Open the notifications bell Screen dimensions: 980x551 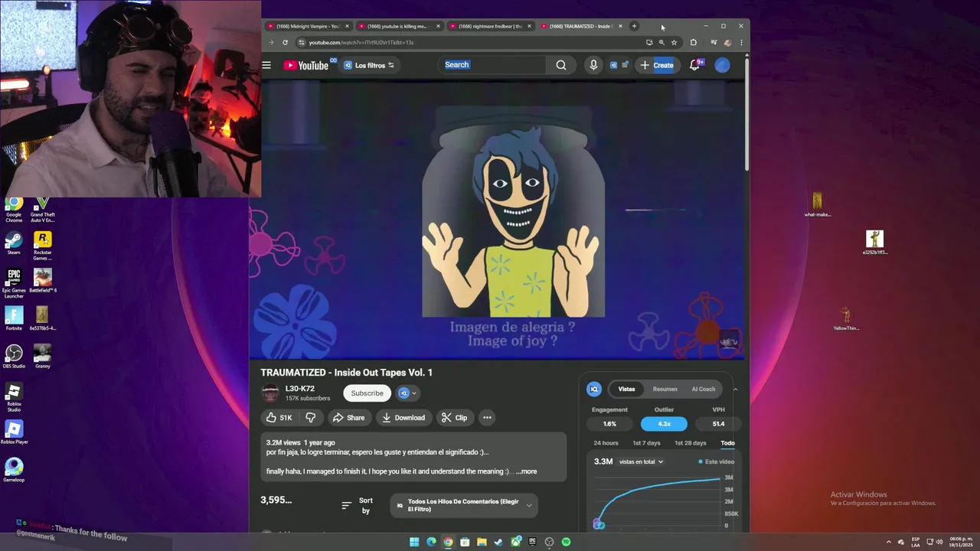694,65
